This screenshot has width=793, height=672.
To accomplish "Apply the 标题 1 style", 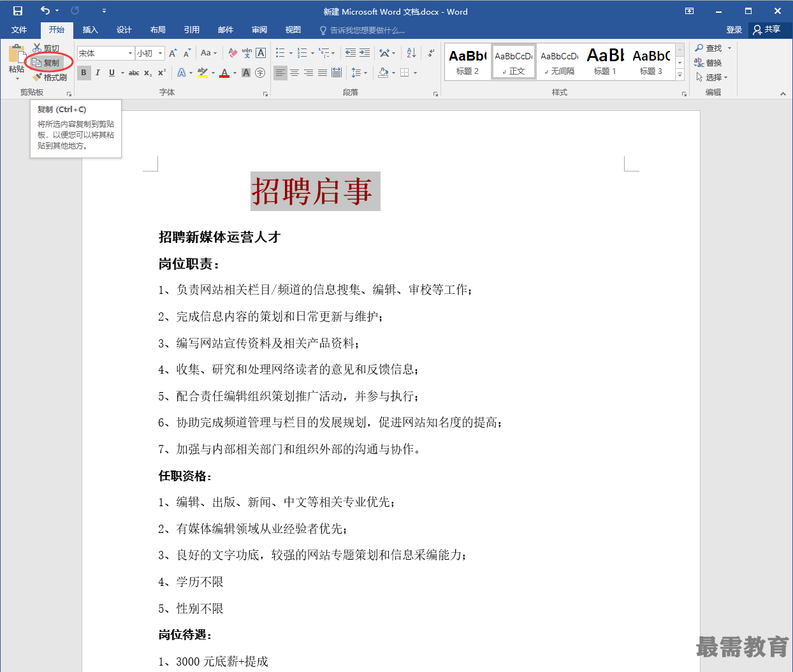I will click(x=605, y=62).
